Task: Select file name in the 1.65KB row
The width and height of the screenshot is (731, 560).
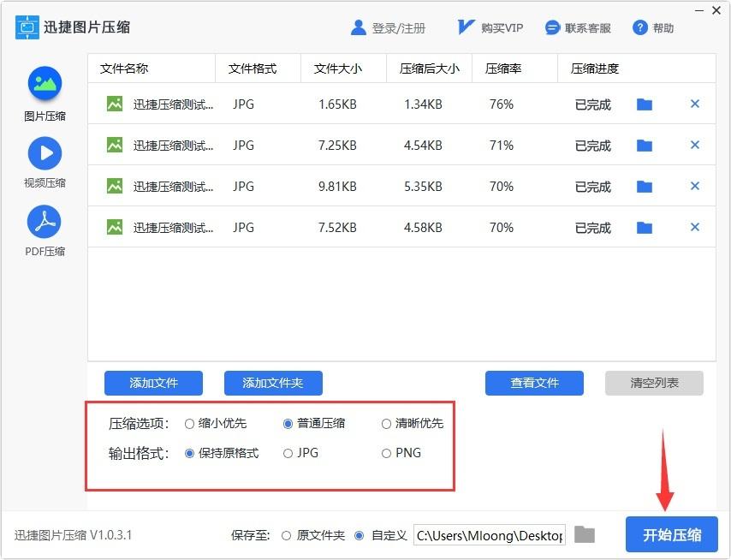Action: tap(173, 104)
